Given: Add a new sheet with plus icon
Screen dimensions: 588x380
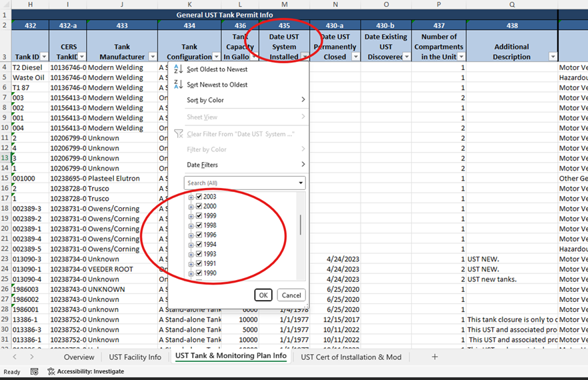Looking at the screenshot, I should [435, 357].
